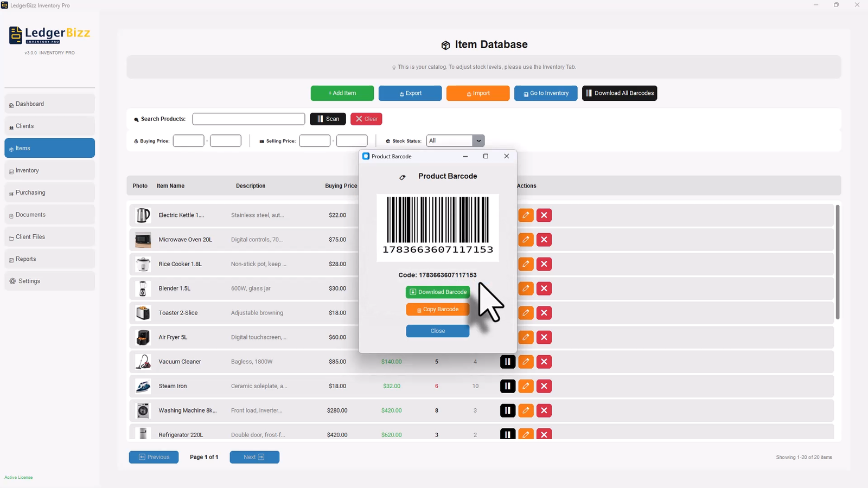Image resolution: width=868 pixels, height=488 pixels.
Task: Delete the Rice Cooker 1.8L item
Action: coord(544,264)
